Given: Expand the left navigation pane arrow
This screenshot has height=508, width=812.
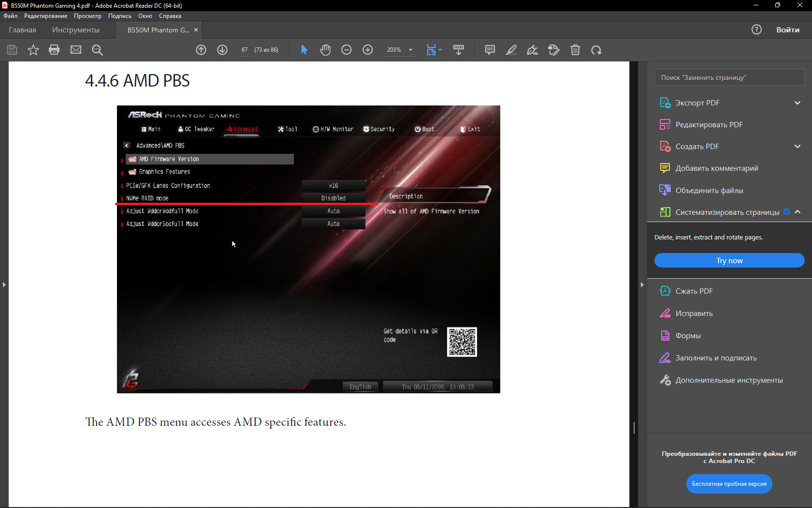Looking at the screenshot, I should coord(4,284).
